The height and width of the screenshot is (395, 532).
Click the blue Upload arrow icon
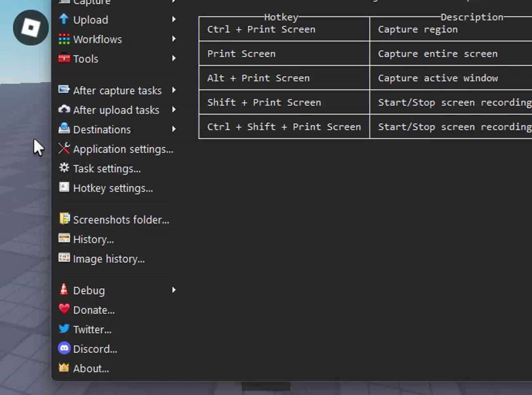(64, 19)
